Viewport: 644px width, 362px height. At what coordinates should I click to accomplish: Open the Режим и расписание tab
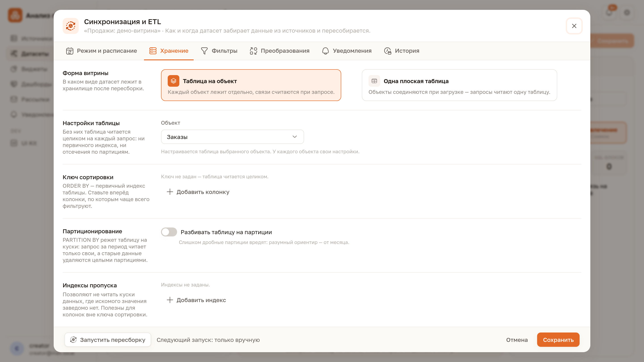(101, 51)
